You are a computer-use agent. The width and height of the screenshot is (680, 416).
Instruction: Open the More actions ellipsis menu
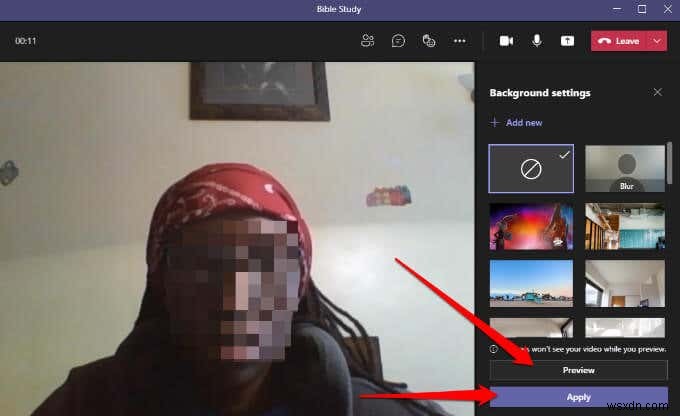460,41
